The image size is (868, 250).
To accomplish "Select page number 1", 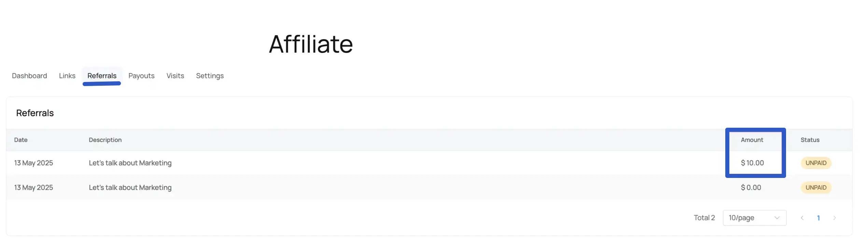I will (818, 218).
